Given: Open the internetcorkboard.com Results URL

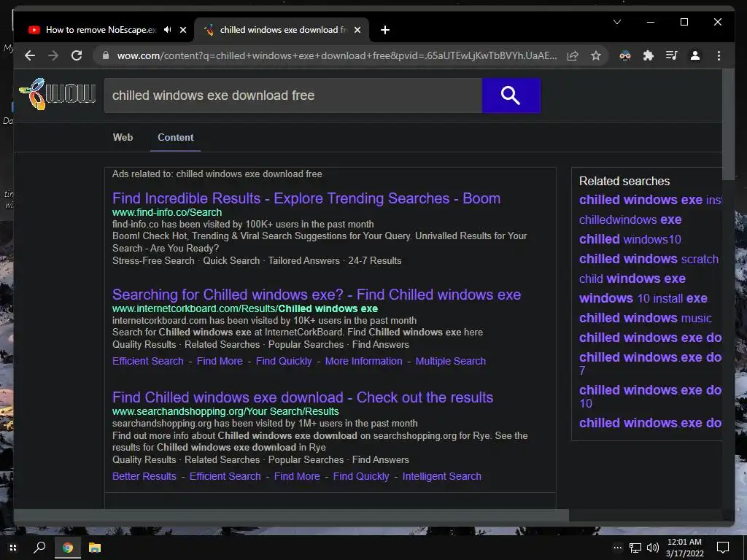Looking at the screenshot, I should click(x=245, y=308).
